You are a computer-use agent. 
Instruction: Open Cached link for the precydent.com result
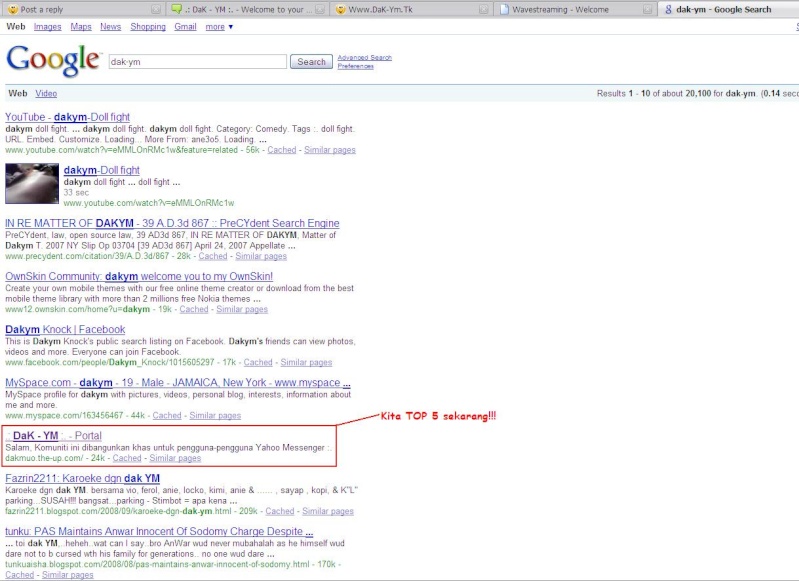pyautogui.click(x=212, y=256)
